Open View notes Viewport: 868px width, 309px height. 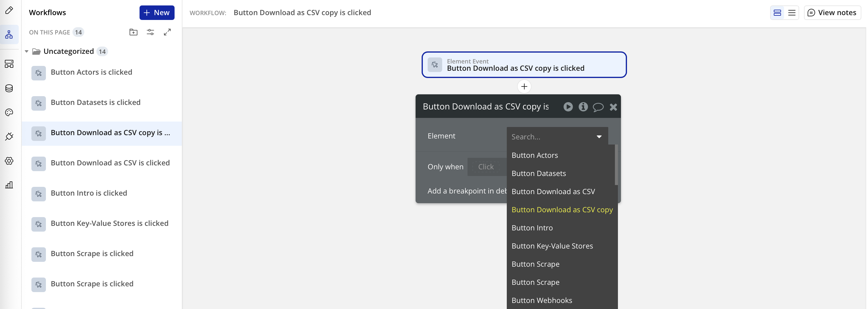pyautogui.click(x=832, y=12)
